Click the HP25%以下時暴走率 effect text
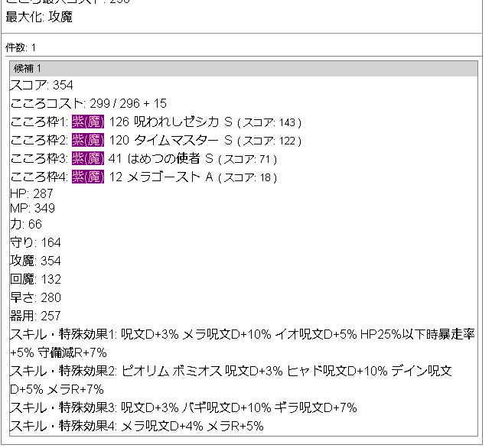 tap(418, 334)
